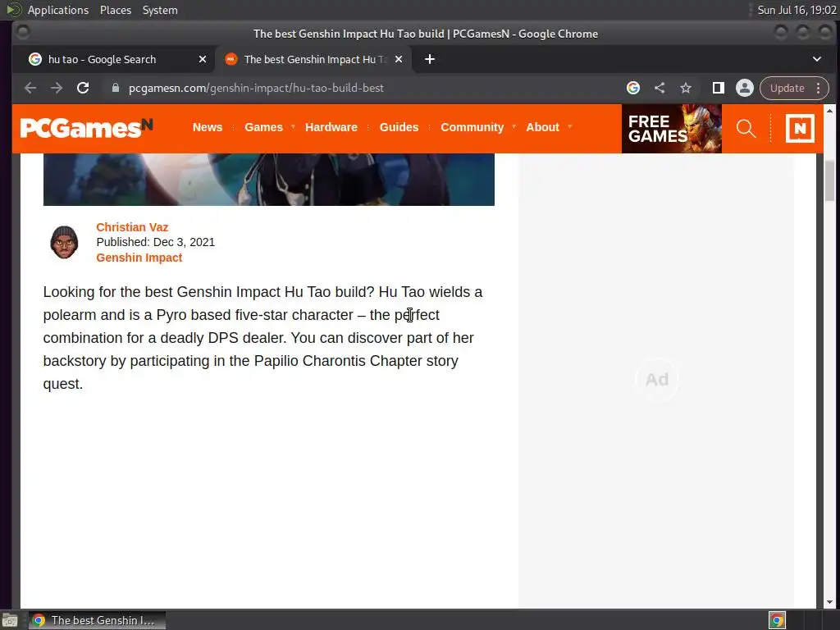Open the Chrome profile avatar
The image size is (840, 630).
745,88
